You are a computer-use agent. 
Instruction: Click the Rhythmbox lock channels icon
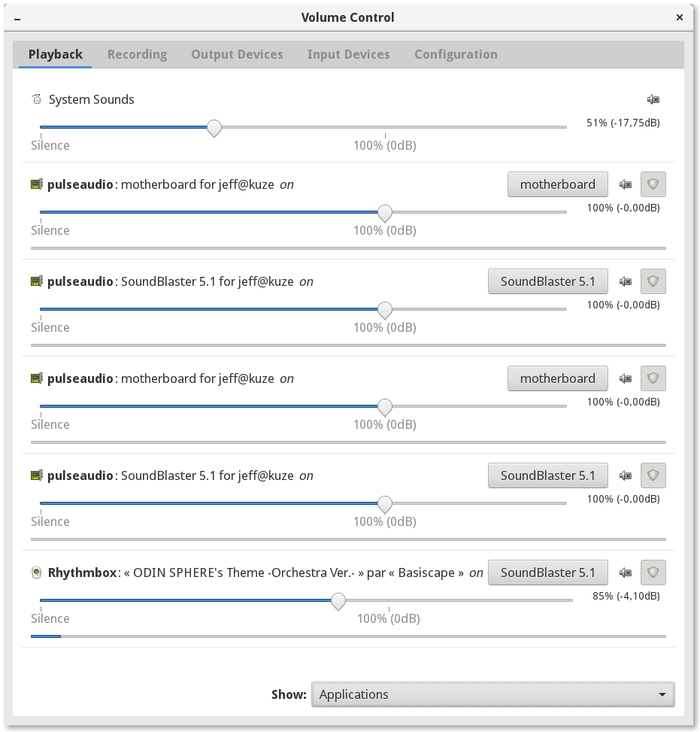coord(653,573)
